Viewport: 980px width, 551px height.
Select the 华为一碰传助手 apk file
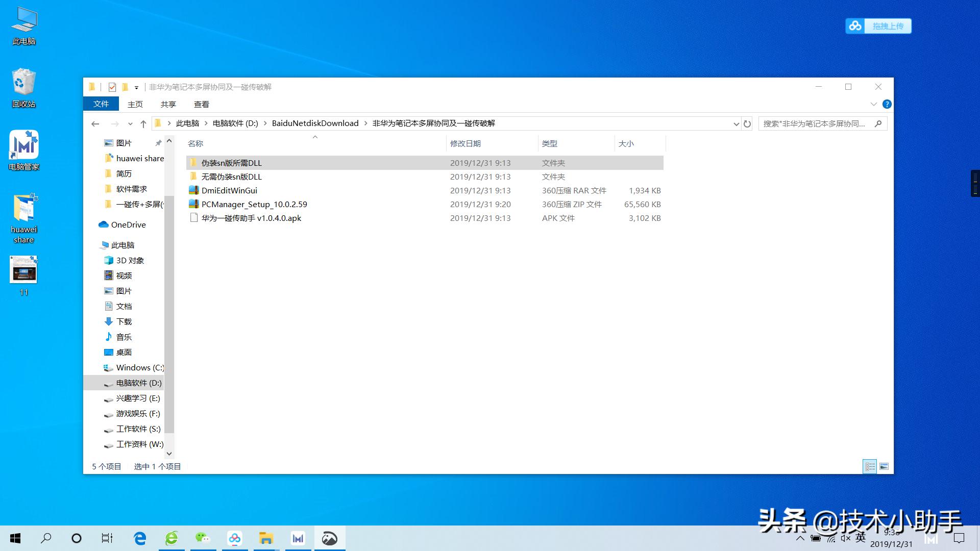pyautogui.click(x=251, y=218)
